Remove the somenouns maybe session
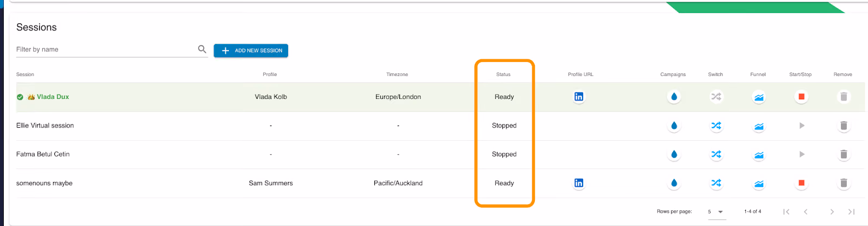The height and width of the screenshot is (226, 868). point(844,183)
